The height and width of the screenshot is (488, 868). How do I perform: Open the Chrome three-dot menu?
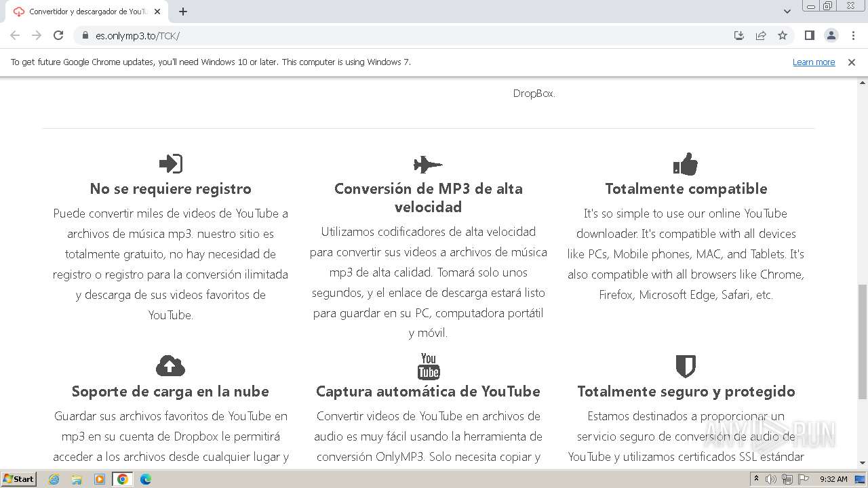[x=853, y=35]
